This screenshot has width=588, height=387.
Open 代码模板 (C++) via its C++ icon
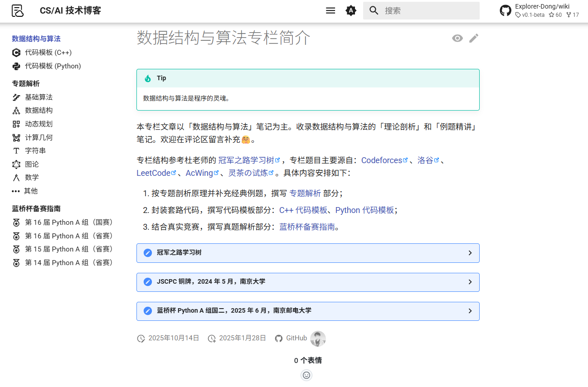(x=15, y=52)
